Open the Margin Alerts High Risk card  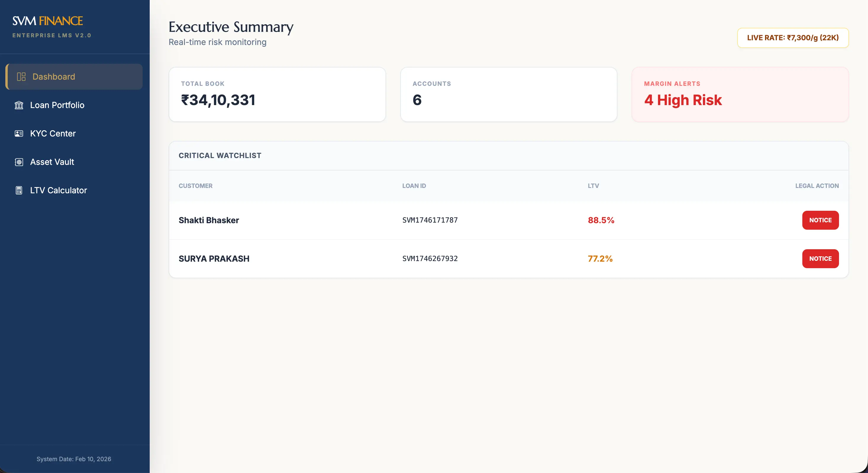[740, 94]
